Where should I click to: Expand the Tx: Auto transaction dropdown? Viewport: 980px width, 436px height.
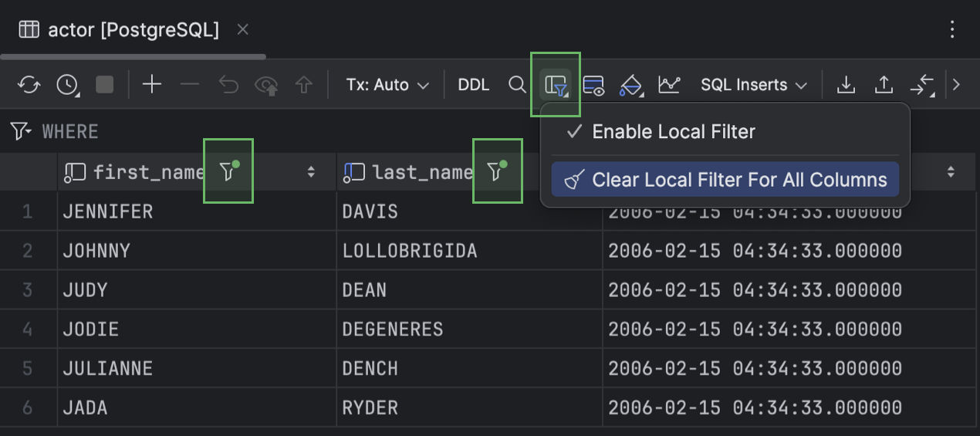click(x=387, y=85)
